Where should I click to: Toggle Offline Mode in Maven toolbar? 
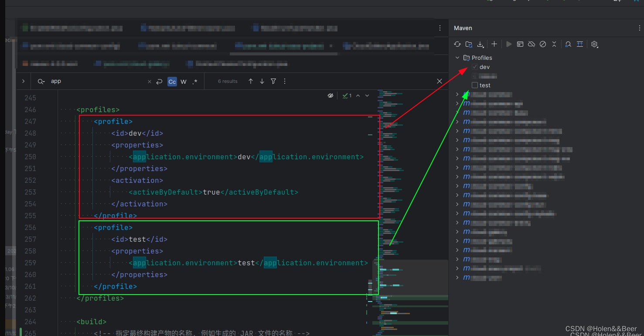pos(531,44)
